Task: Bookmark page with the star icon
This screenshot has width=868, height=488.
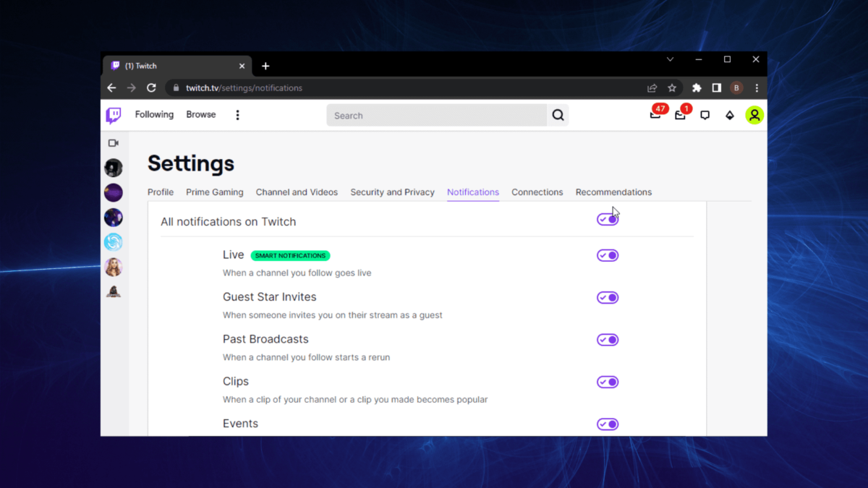Action: (x=672, y=88)
